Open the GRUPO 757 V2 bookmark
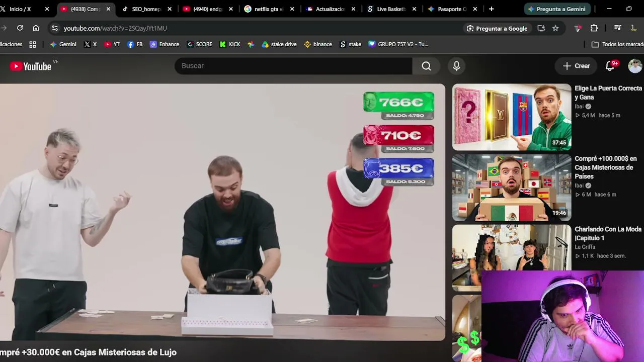The image size is (644, 362). pos(398,44)
